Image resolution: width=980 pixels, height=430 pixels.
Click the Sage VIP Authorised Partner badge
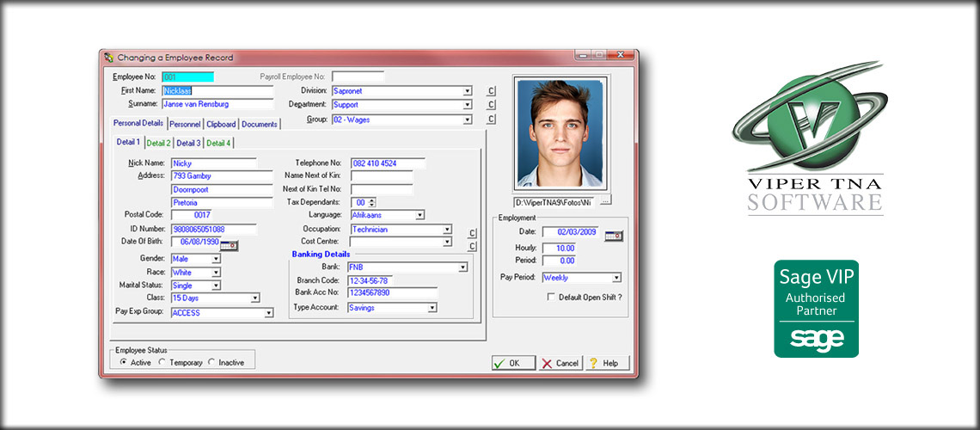coord(817,309)
